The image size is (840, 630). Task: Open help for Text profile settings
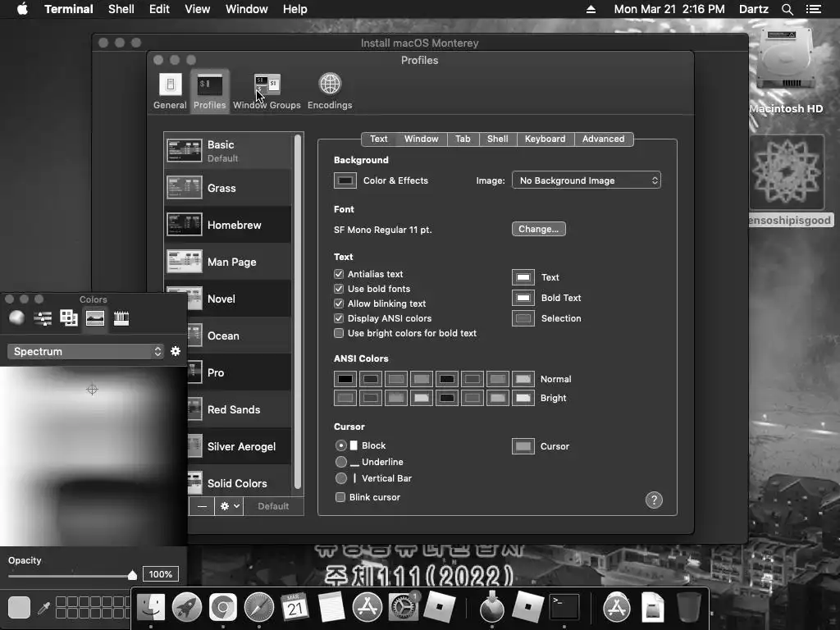[654, 500]
